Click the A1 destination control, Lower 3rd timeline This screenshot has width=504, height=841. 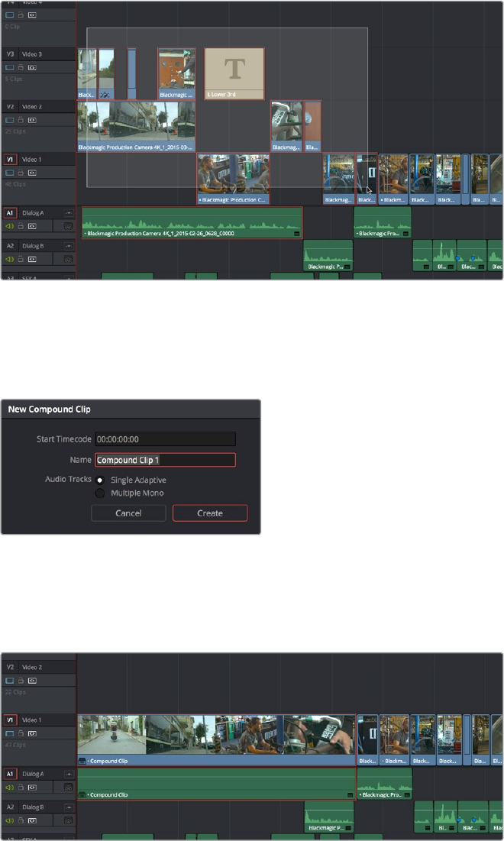(x=10, y=213)
